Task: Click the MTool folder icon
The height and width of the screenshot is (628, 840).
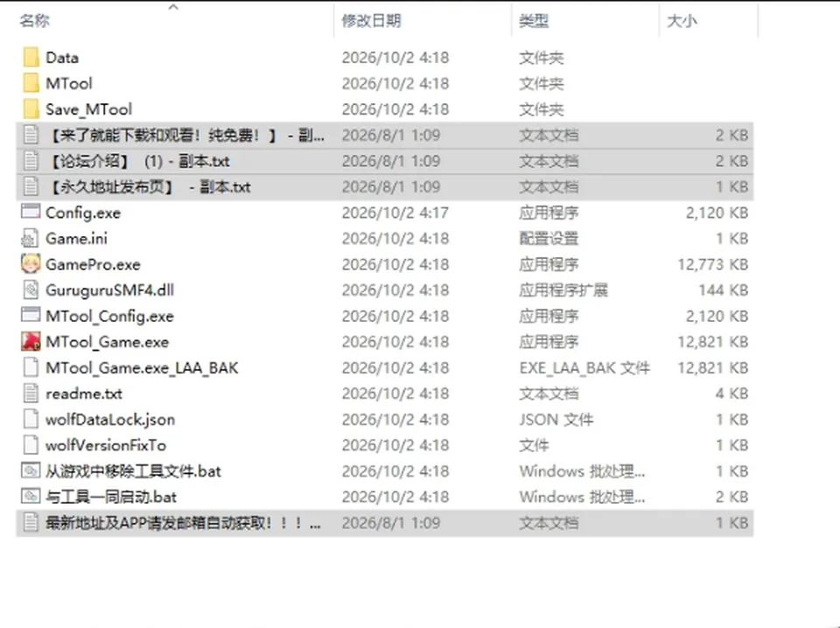Action: tap(31, 83)
